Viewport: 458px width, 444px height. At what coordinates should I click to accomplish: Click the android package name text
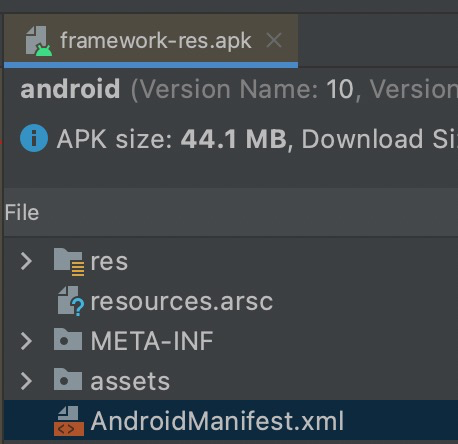[70, 89]
